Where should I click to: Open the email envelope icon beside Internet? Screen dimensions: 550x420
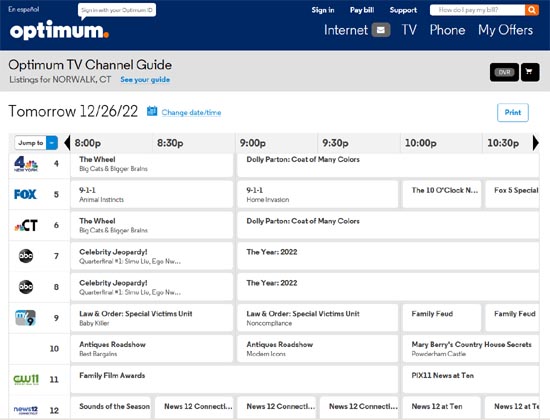point(381,30)
